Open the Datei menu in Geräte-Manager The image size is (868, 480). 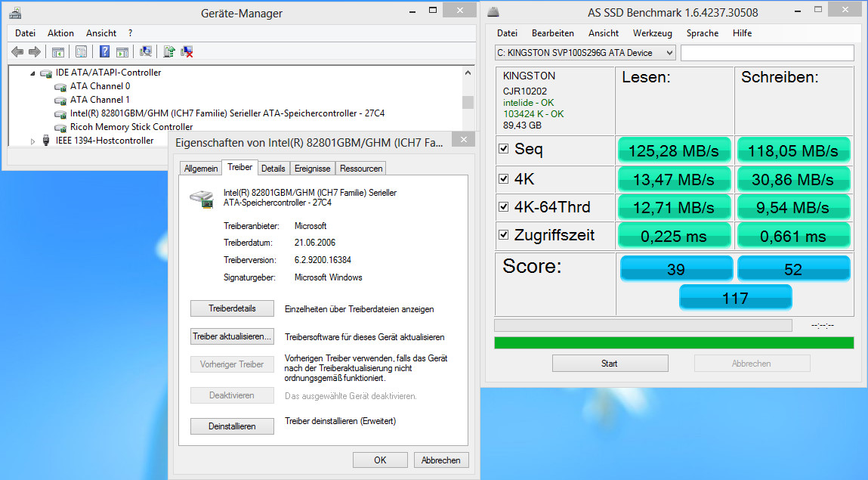(25, 33)
